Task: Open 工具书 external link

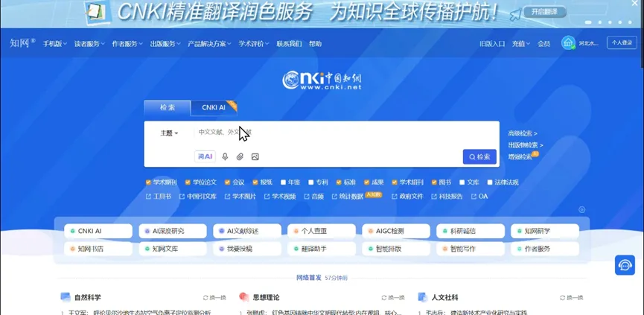Action: pos(158,197)
